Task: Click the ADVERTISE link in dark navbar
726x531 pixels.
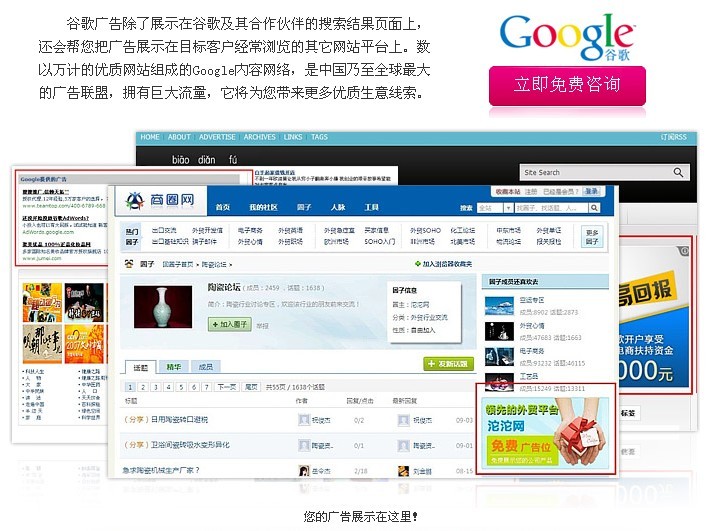Action: point(217,137)
